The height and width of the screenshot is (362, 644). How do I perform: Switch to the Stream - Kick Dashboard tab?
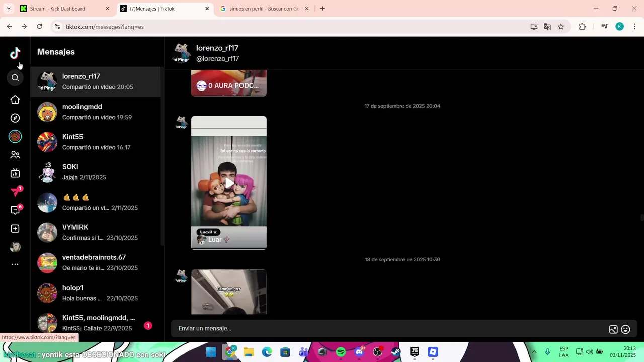click(64, 9)
